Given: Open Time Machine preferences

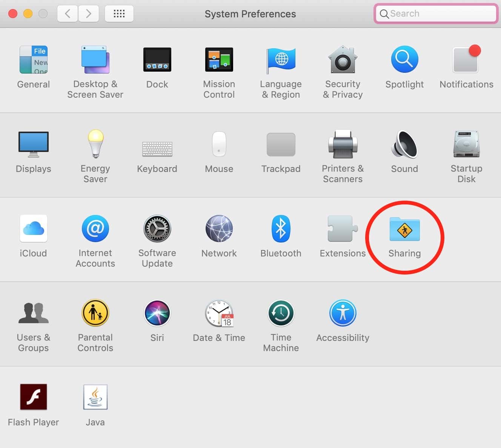Looking at the screenshot, I should pos(281,313).
